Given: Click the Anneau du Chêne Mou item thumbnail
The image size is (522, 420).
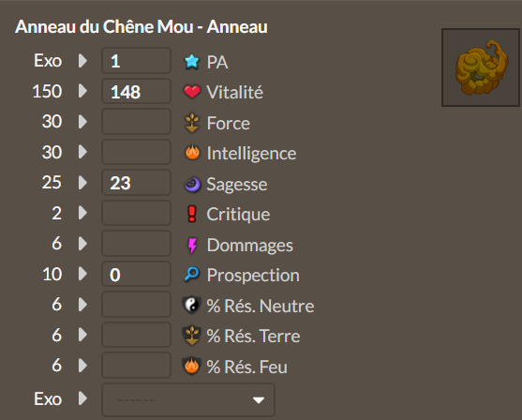Looking at the screenshot, I should (x=481, y=67).
